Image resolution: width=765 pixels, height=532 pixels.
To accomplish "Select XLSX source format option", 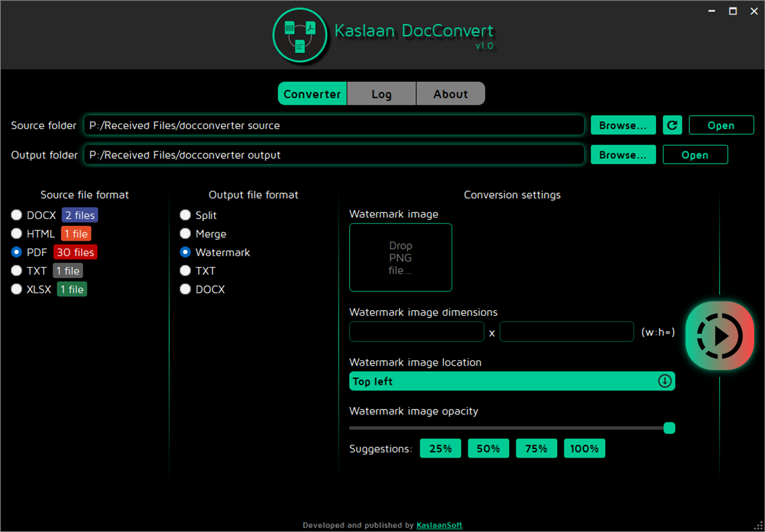I will (16, 289).
